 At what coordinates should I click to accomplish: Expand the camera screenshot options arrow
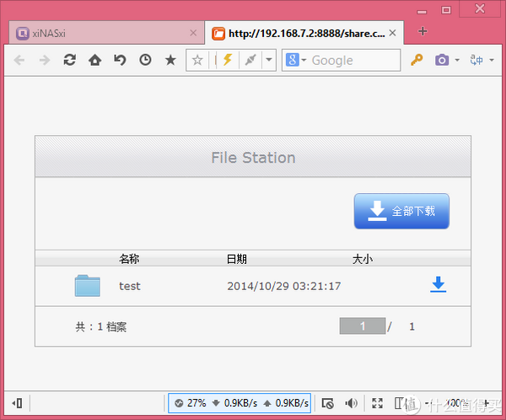tap(457, 60)
